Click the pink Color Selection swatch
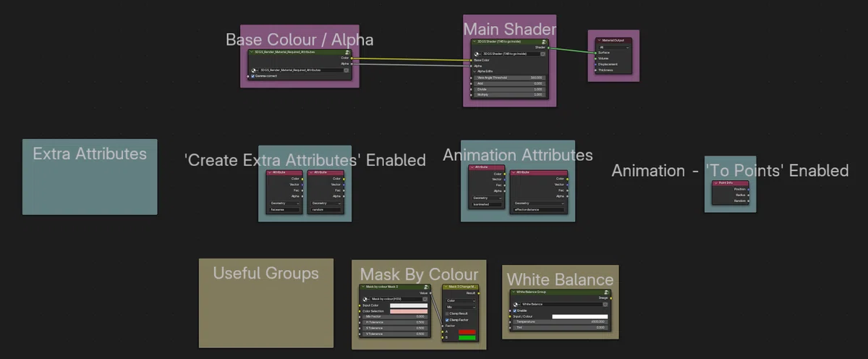Image resolution: width=868 pixels, height=359 pixels. click(409, 311)
